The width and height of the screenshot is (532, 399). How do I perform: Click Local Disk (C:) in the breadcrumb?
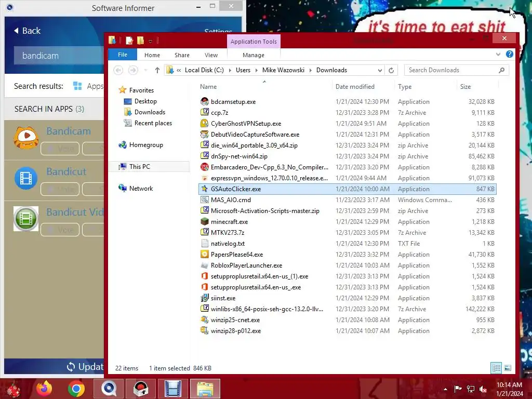[x=204, y=70]
